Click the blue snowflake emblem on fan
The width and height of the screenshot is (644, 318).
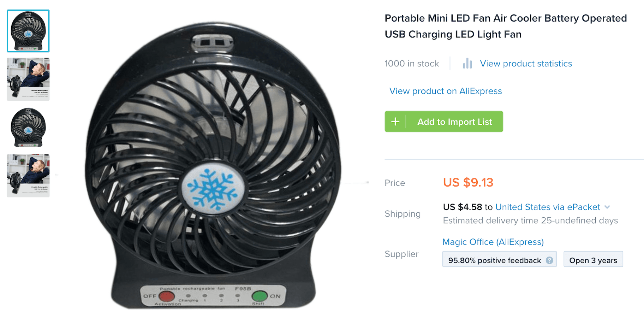(x=213, y=189)
